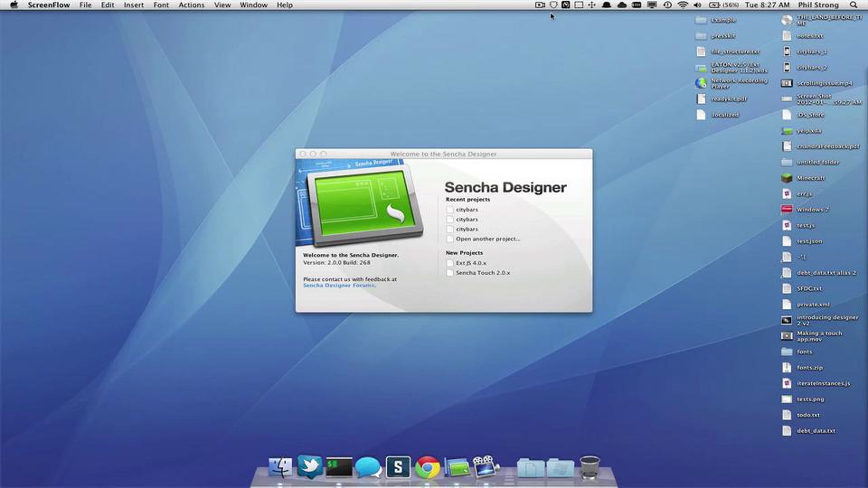Open the View menu
This screenshot has width=868, height=488.
222,5
